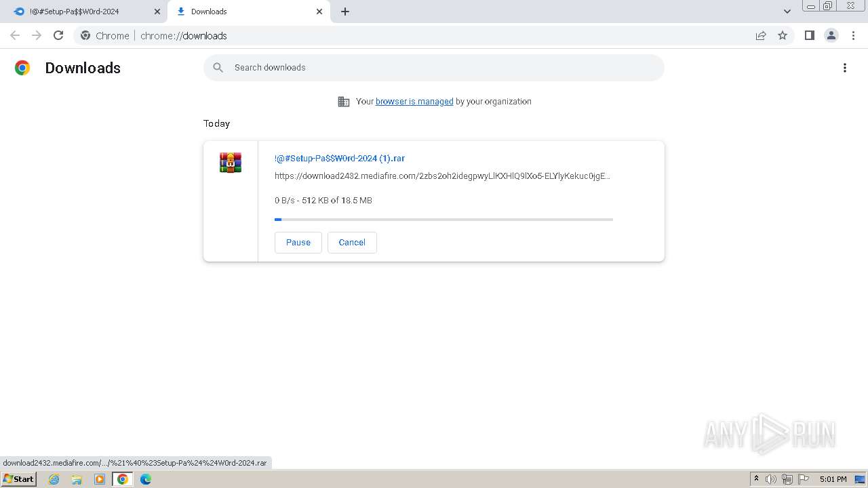The height and width of the screenshot is (488, 868).
Task: Open File Explorer folder in taskbar
Action: pyautogui.click(x=77, y=479)
